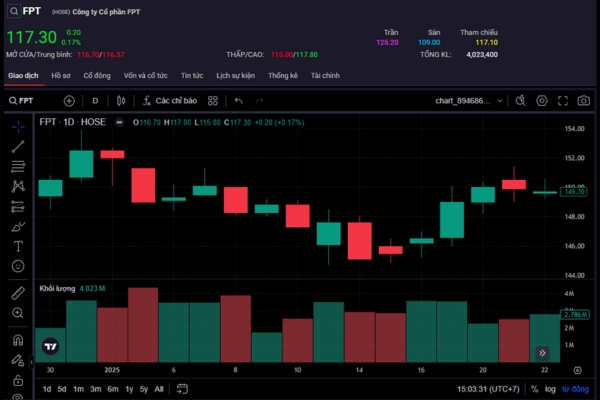This screenshot has width=600, height=400.
Task: Open the Tin tức tab
Action: pos(192,75)
